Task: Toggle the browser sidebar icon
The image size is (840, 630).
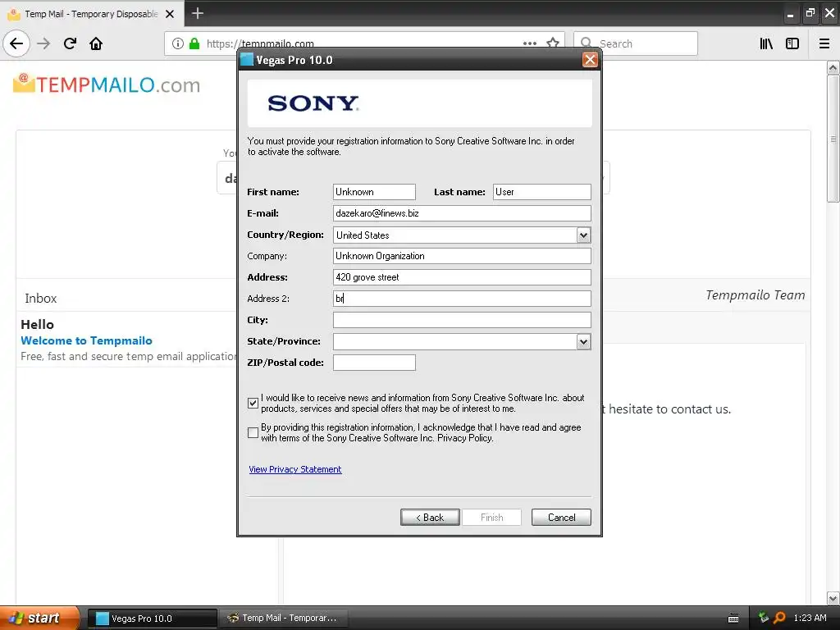Action: coord(792,43)
